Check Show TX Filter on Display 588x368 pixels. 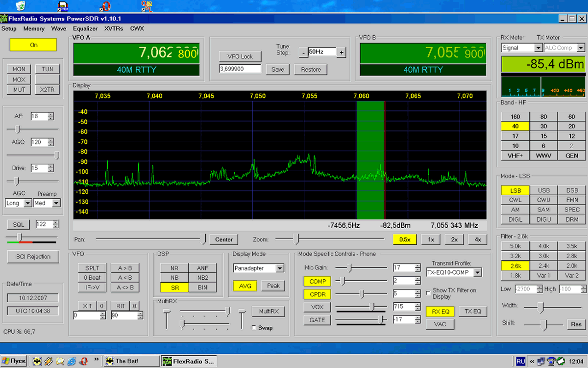pyautogui.click(x=428, y=293)
